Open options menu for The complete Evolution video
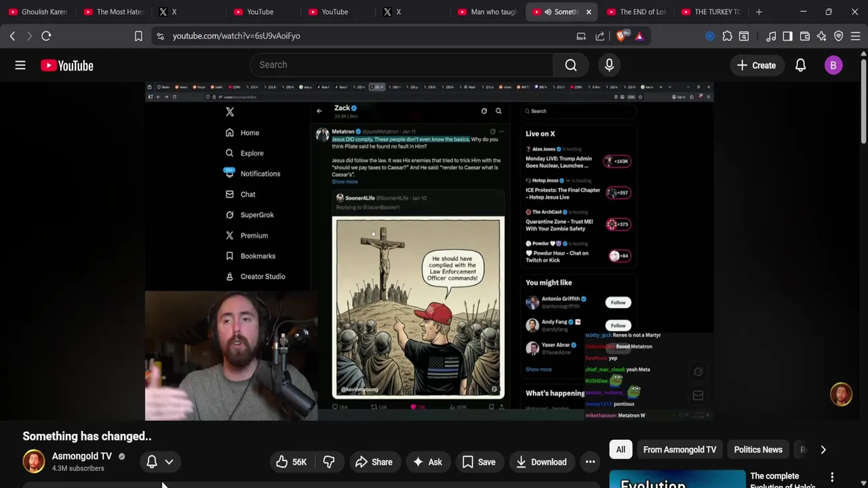 coord(832,477)
